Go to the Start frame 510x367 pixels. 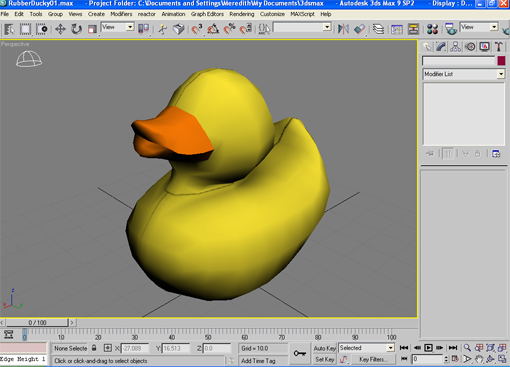coord(404,348)
